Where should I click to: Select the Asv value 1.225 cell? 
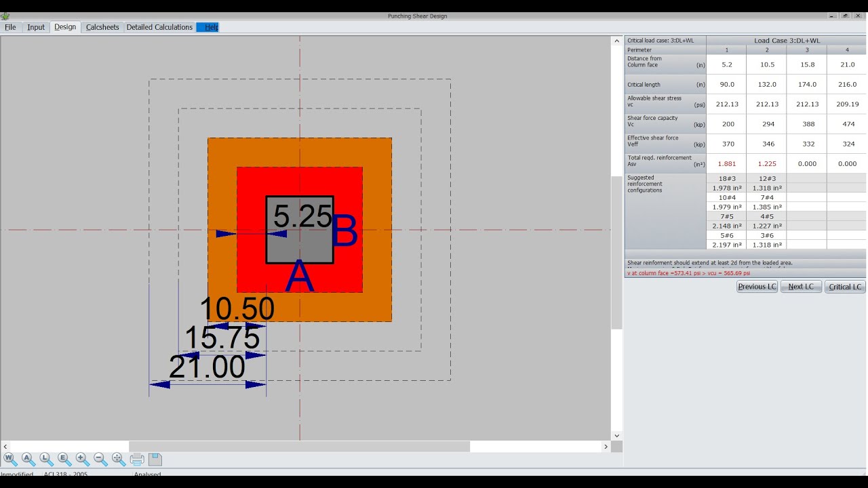coord(767,163)
